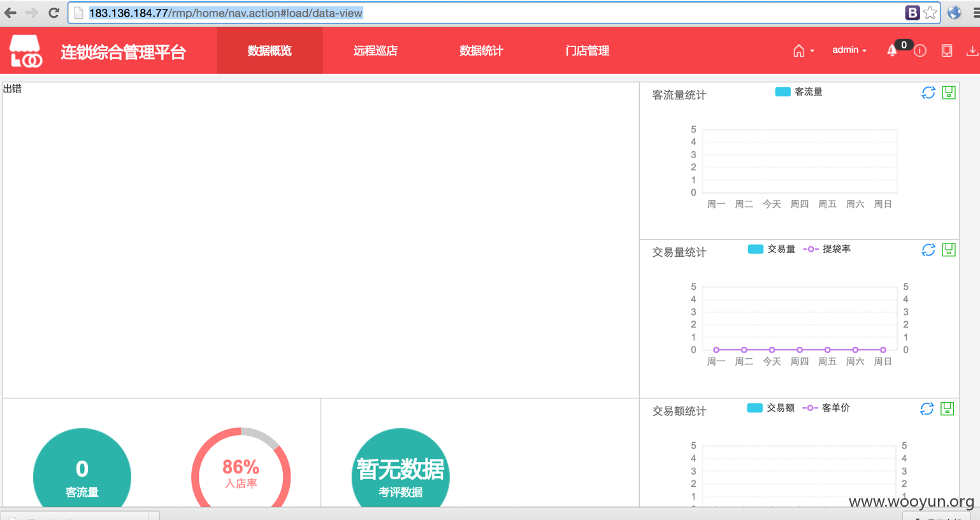Toggle the 交易量 legend series
980x520 pixels.
[771, 249]
